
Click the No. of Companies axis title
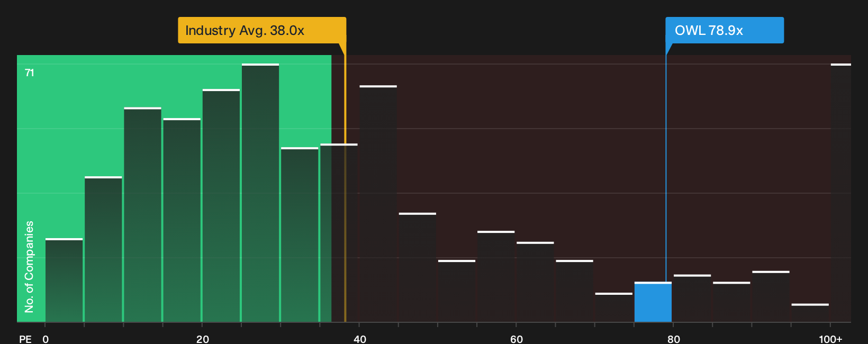[x=29, y=267]
